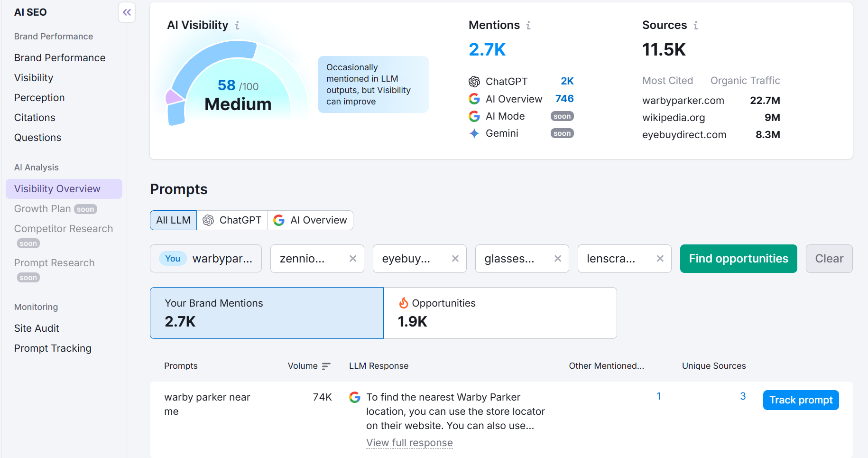Select the ChatGPT prompts tab
This screenshot has height=458, width=868.
(x=232, y=220)
